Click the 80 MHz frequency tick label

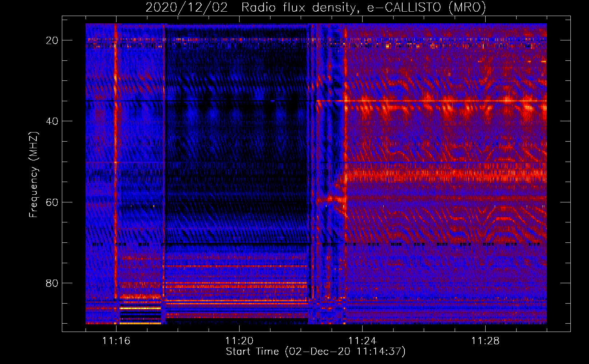(52, 283)
